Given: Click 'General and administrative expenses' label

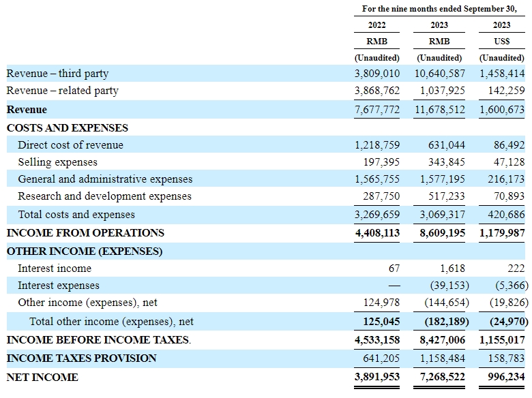Looking at the screenshot, I should pos(105,179).
